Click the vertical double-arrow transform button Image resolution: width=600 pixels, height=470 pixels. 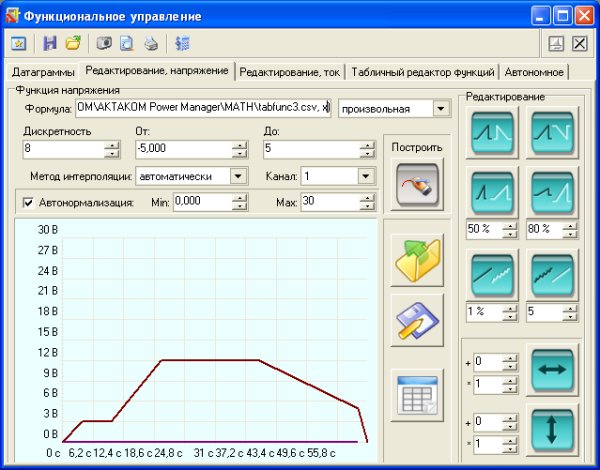(552, 430)
